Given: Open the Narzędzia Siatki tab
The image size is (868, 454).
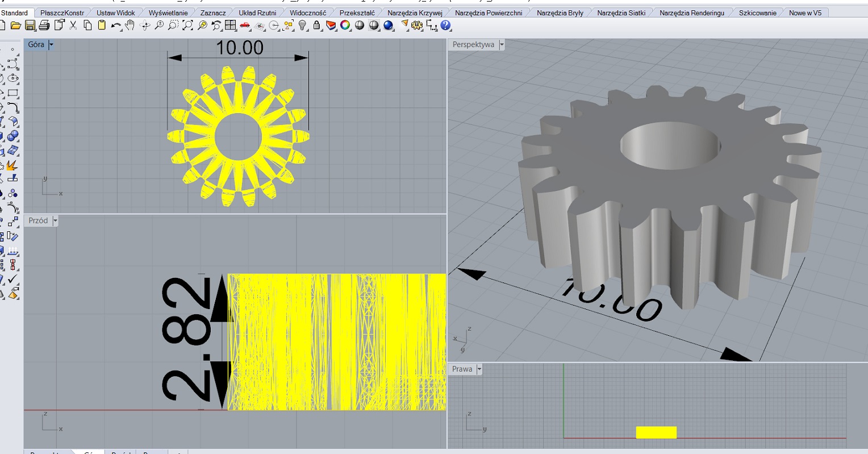Looking at the screenshot, I should click(621, 13).
